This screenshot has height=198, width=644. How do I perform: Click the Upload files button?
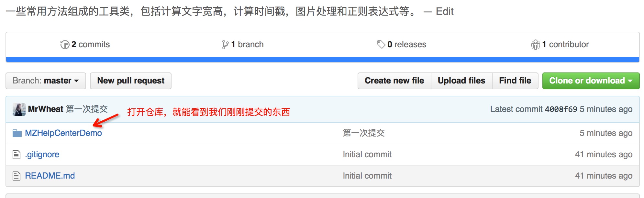point(461,81)
